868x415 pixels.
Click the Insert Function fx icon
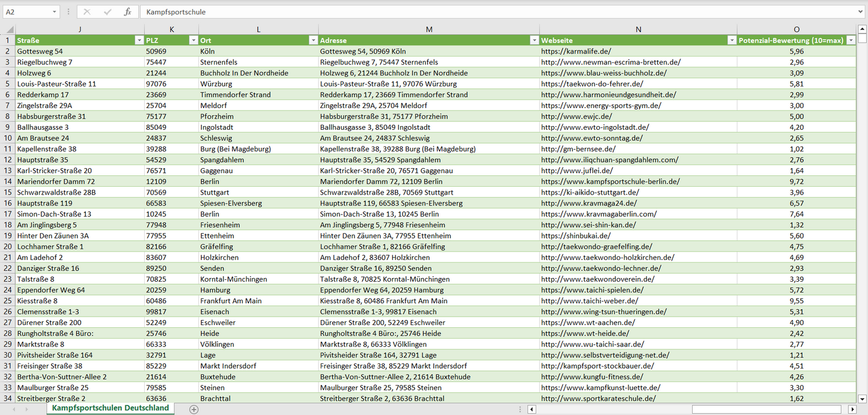(127, 12)
